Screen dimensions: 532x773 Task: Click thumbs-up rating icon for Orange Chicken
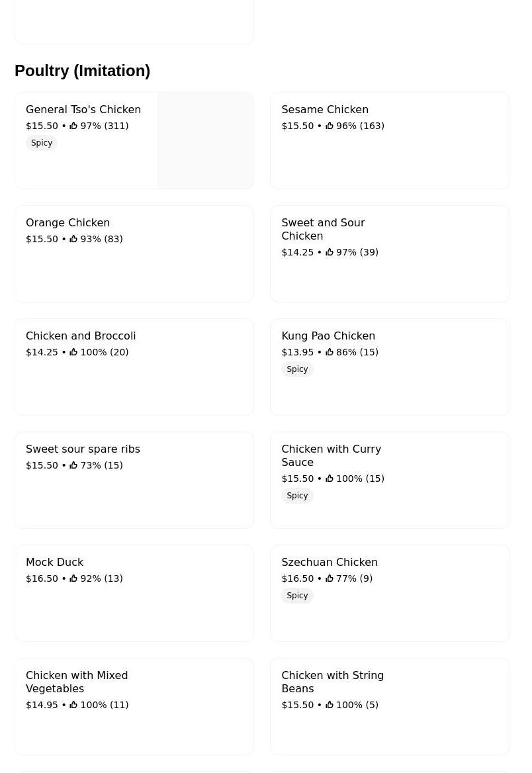click(x=73, y=239)
